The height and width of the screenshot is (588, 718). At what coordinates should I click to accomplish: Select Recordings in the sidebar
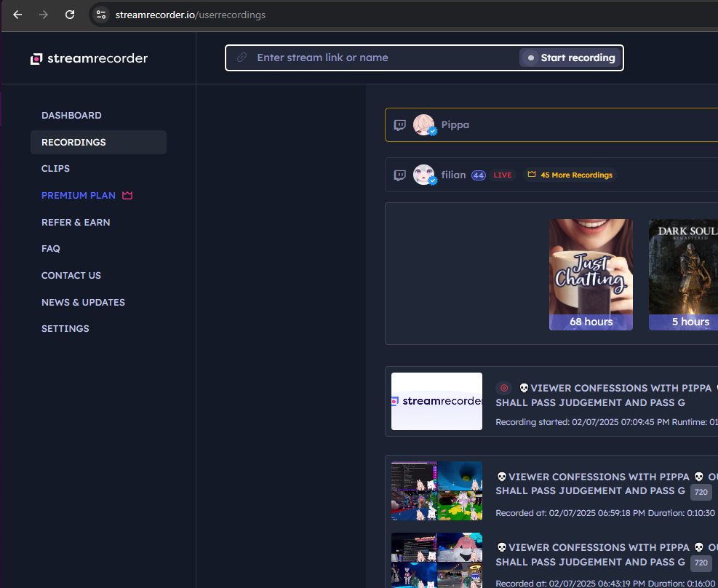coord(98,143)
